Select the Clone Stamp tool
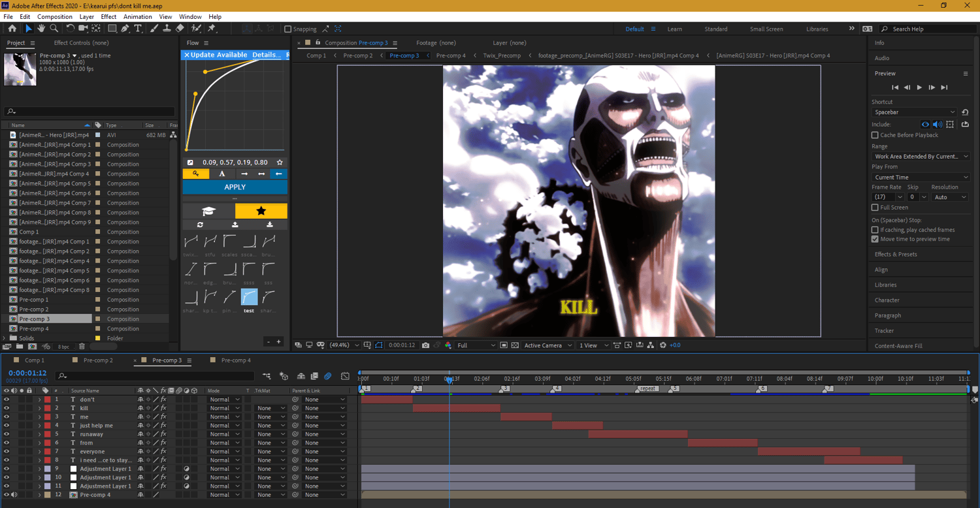The height and width of the screenshot is (508, 980). pyautogui.click(x=167, y=29)
